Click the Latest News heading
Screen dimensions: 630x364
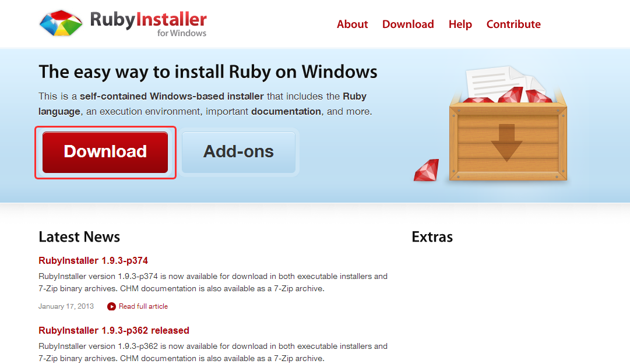[79, 237]
